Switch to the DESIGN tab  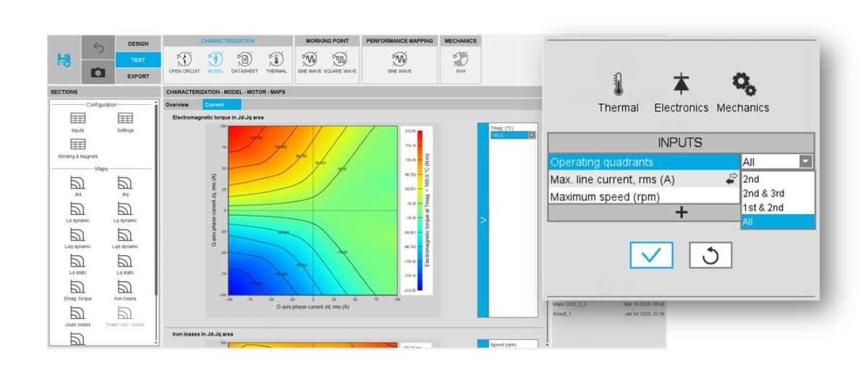(138, 44)
